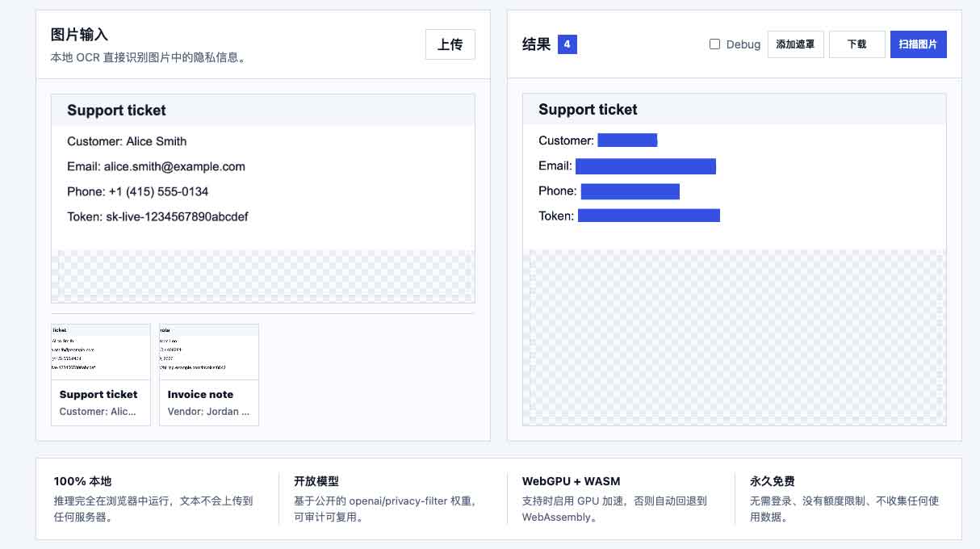Screen dimensions: 980x549
Task: Click the 下载 download button
Action: [x=857, y=44]
